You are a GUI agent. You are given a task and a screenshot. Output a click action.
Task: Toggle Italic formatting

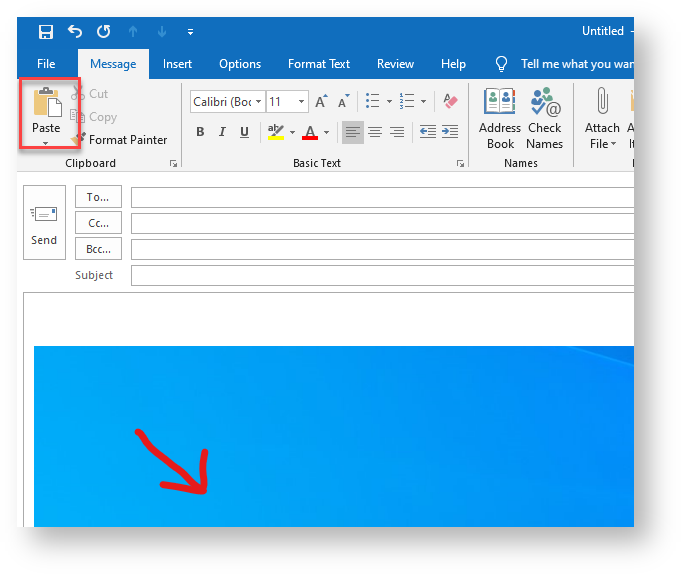coord(221,132)
